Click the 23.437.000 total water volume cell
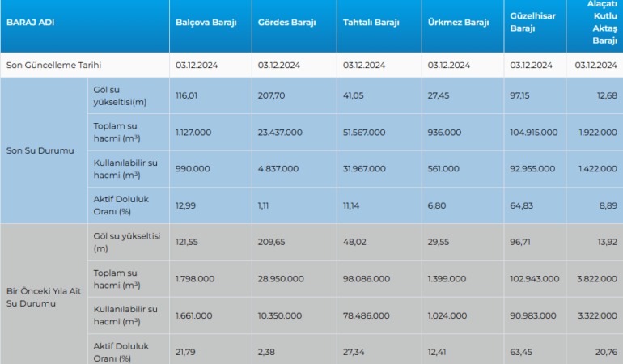623x364 pixels. [280, 132]
